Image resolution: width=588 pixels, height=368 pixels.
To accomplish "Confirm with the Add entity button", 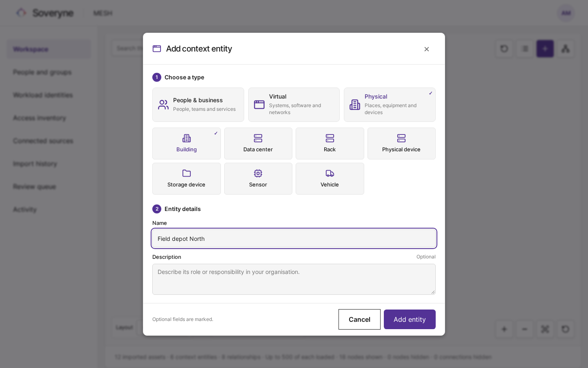I will [410, 319].
